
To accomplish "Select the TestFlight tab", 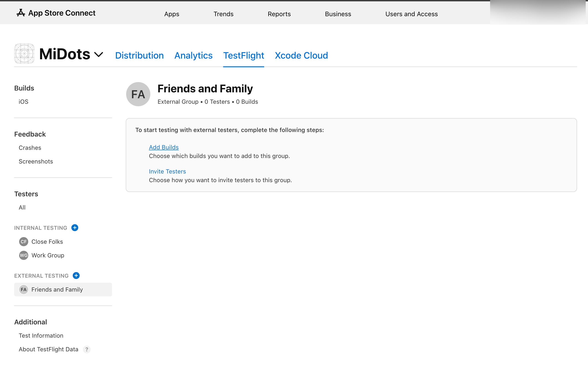I will 244,55.
